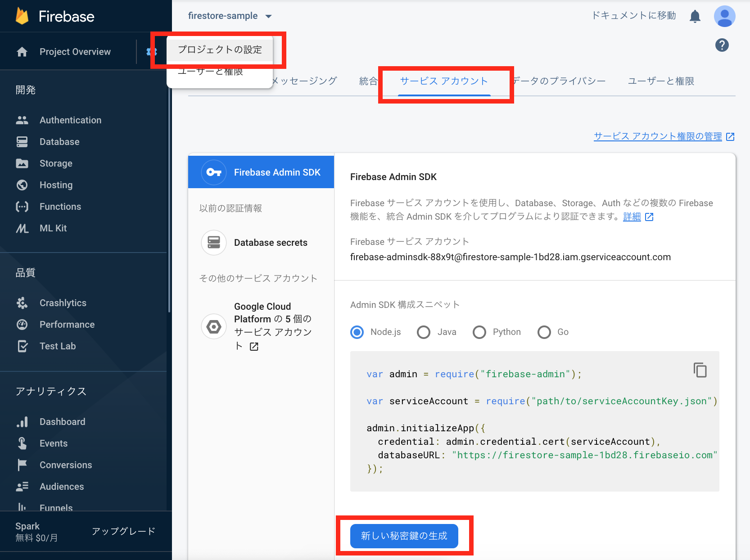The image size is (750, 560).
Task: Click the Database sidebar icon
Action: [x=22, y=142]
